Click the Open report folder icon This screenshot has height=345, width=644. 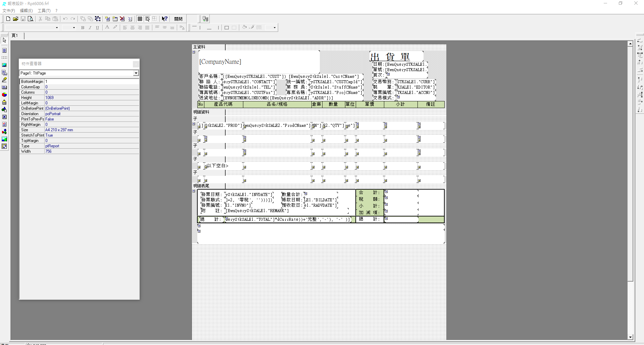coord(15,19)
